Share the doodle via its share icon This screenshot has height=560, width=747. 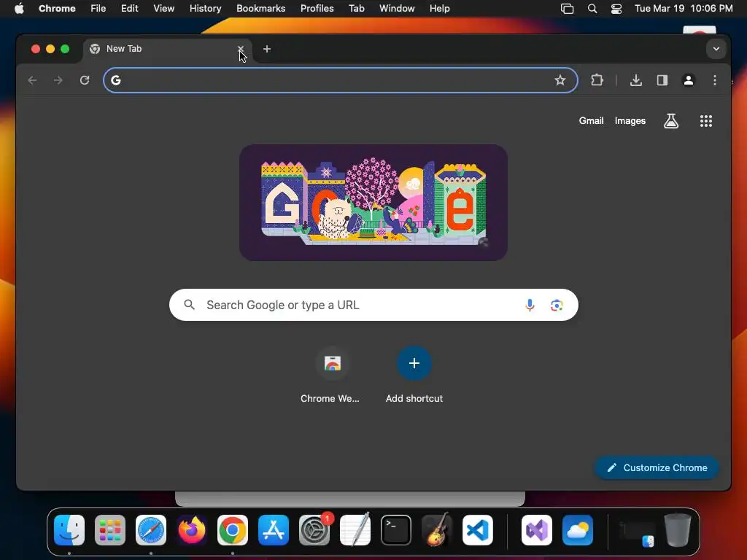click(x=484, y=242)
